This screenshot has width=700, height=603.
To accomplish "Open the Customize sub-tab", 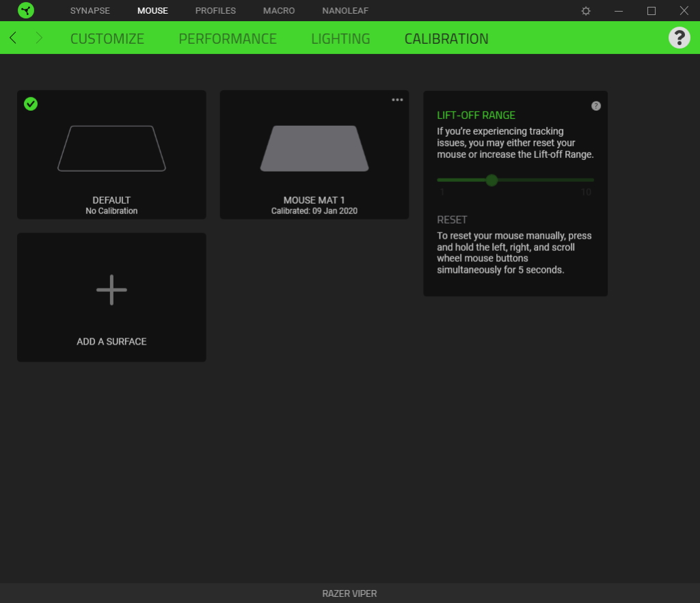I will 107,39.
